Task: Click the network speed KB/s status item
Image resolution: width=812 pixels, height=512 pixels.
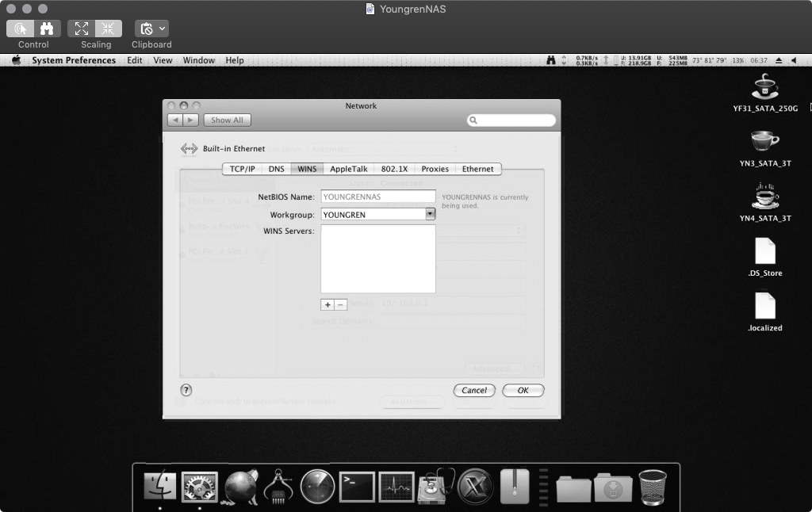Action: click(x=586, y=60)
